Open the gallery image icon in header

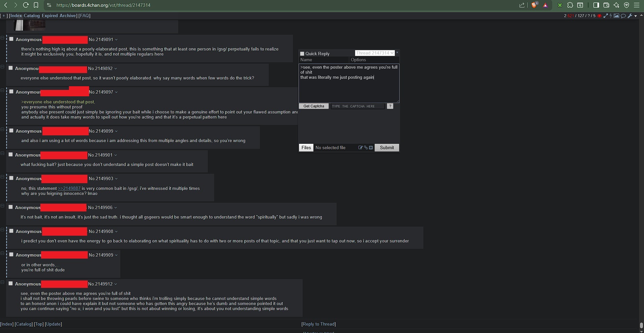pyautogui.click(x=616, y=16)
